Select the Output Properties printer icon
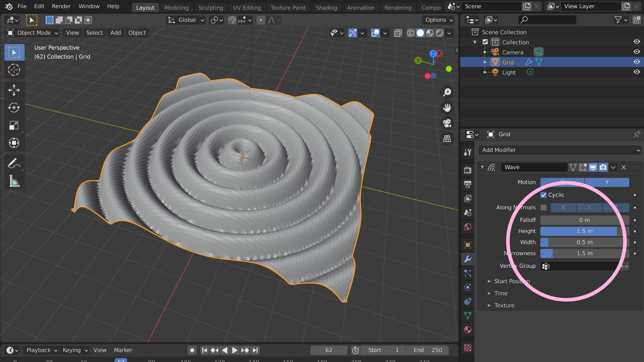The image size is (644, 362). coord(468,184)
